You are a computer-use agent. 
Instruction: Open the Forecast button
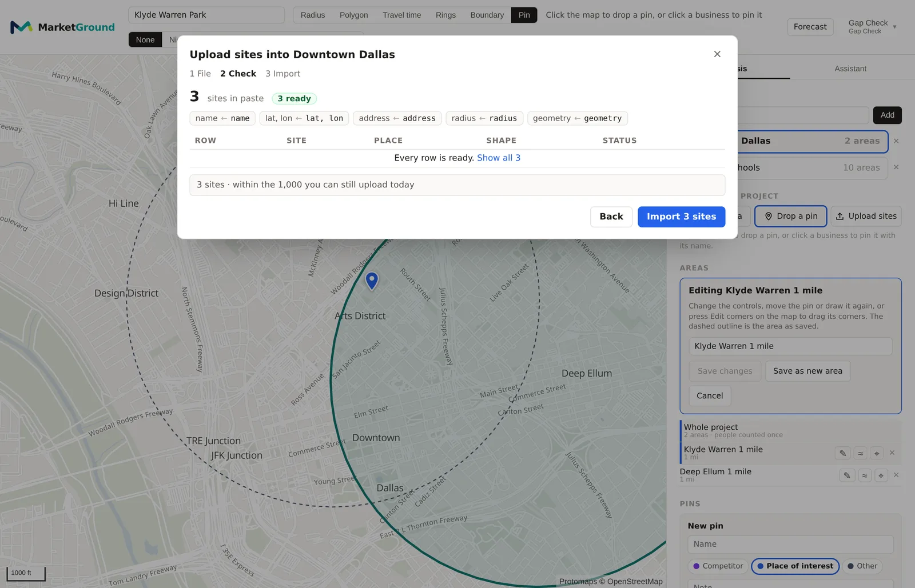point(810,27)
